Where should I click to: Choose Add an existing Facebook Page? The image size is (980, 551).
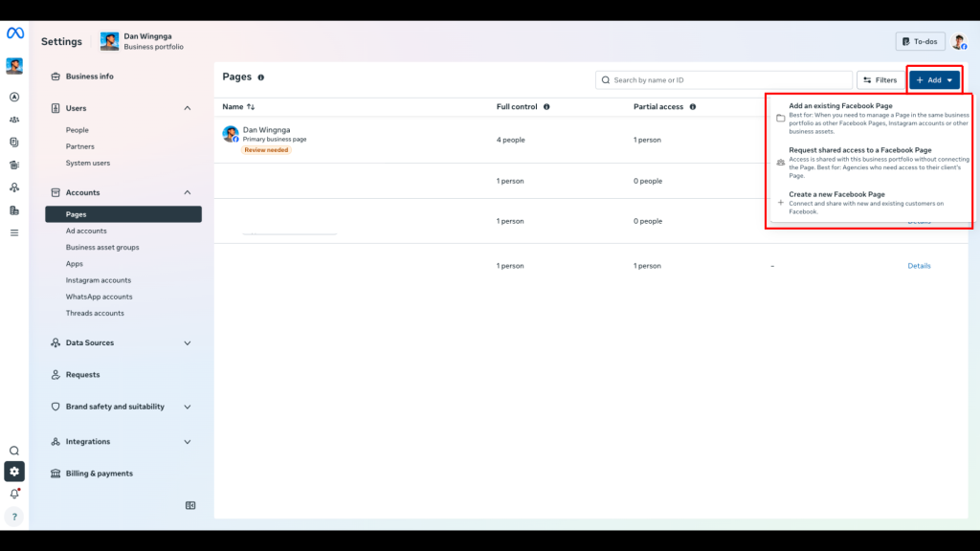point(873,118)
